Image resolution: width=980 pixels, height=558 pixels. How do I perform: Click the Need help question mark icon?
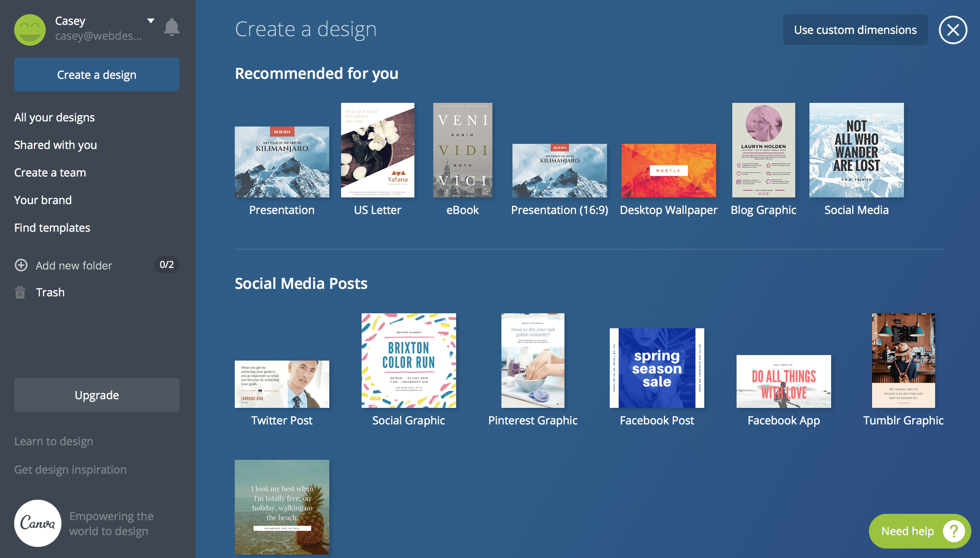[x=954, y=531]
